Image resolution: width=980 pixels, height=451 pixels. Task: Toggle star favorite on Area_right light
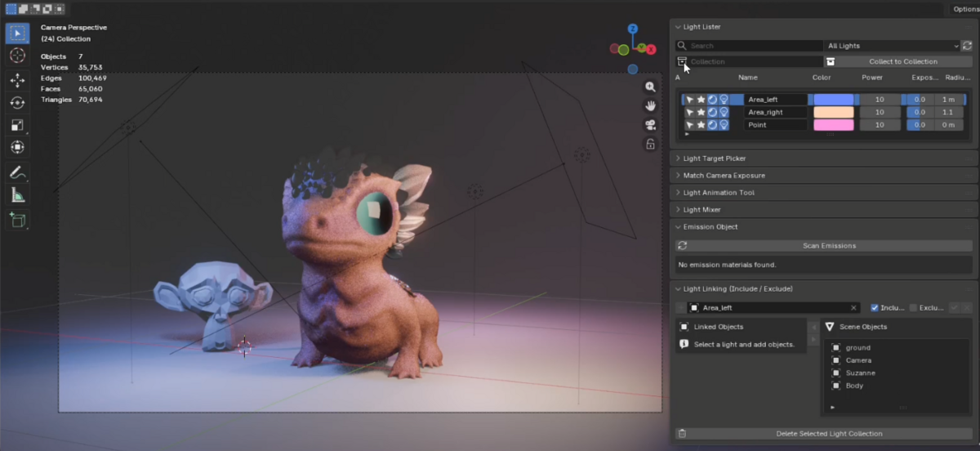pyautogui.click(x=701, y=112)
